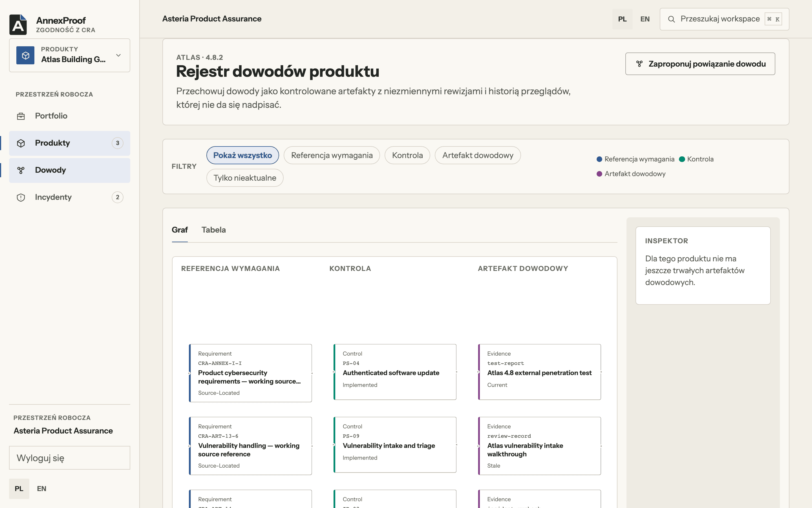Select PS-09 Vulnerability intake and triage node

pos(395,445)
